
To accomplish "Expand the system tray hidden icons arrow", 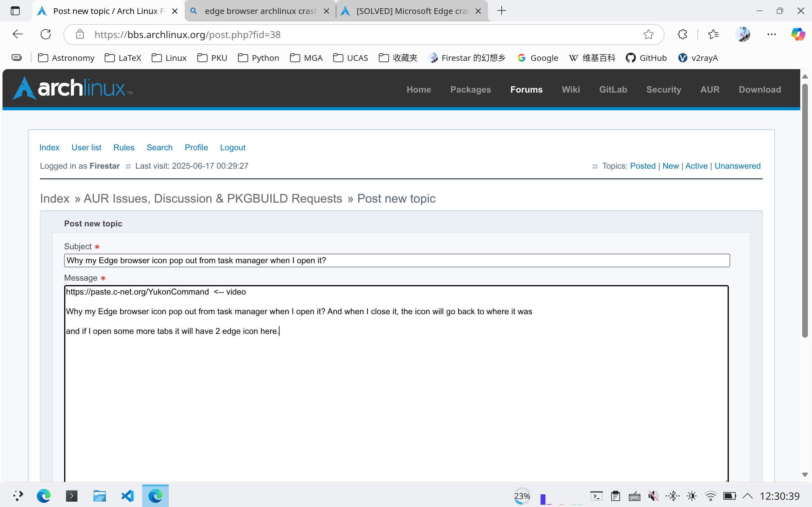I will pos(748,496).
